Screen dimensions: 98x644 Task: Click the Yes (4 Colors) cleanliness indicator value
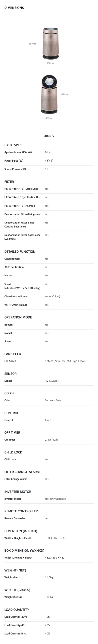[53, 296]
